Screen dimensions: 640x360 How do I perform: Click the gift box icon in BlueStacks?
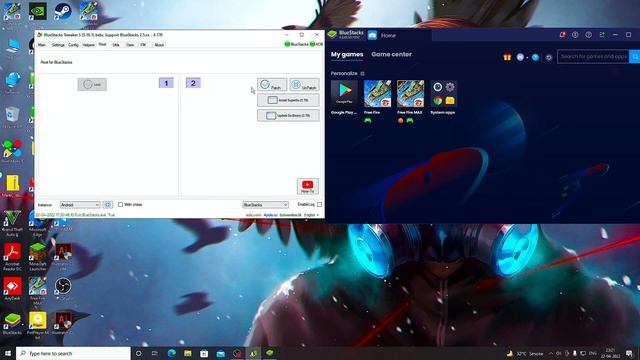507,57
